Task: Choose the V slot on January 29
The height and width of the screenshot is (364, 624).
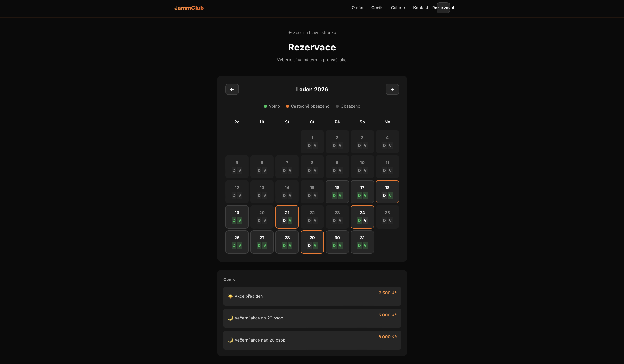Action: point(315,245)
